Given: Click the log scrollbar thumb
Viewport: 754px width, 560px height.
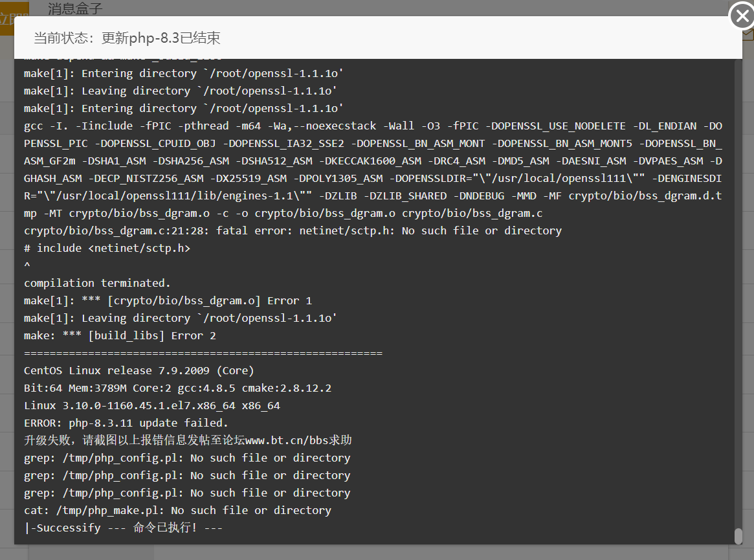Looking at the screenshot, I should click(738, 536).
